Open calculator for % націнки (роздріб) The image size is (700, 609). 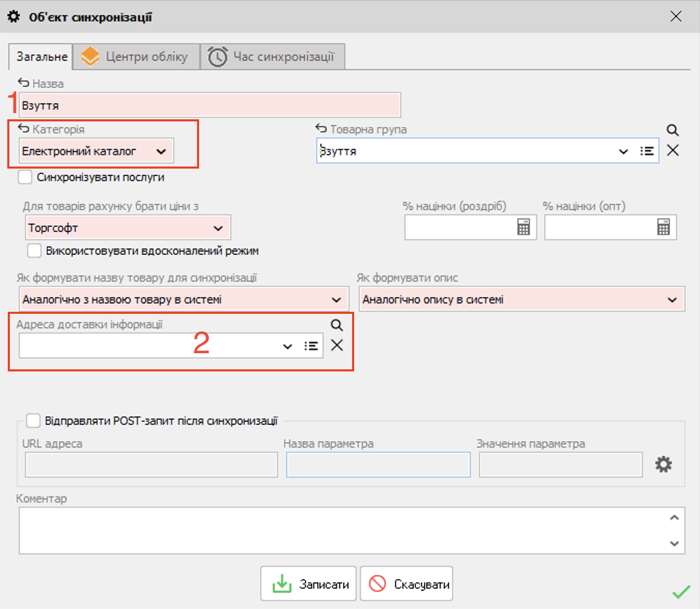(523, 227)
